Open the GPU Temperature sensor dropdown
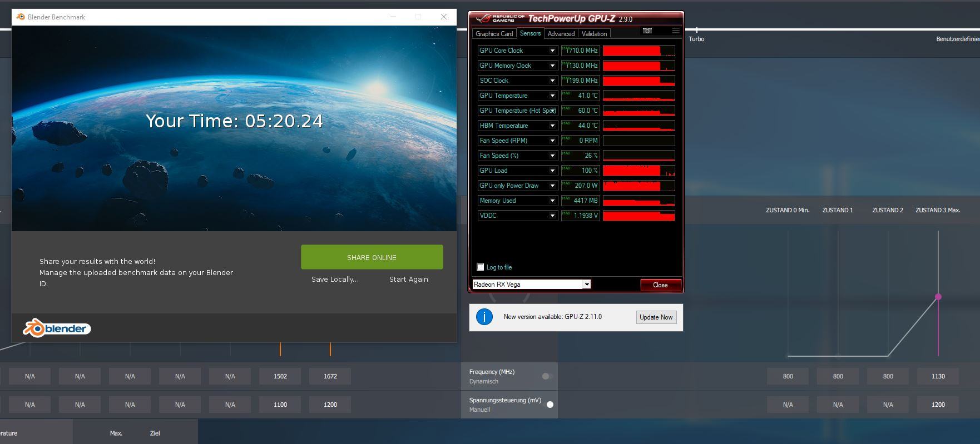The height and width of the screenshot is (444, 980). pyautogui.click(x=552, y=96)
